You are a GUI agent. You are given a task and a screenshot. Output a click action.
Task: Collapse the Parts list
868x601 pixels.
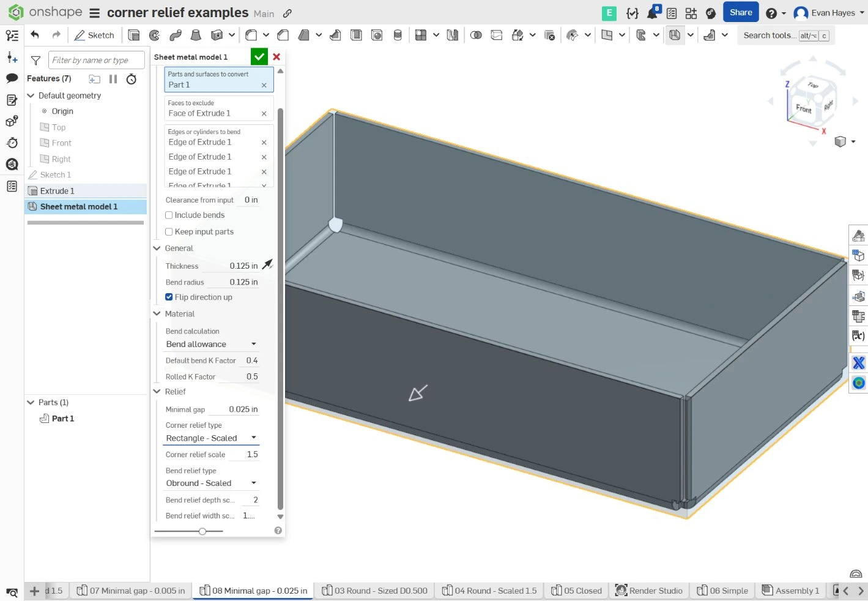pyautogui.click(x=31, y=403)
